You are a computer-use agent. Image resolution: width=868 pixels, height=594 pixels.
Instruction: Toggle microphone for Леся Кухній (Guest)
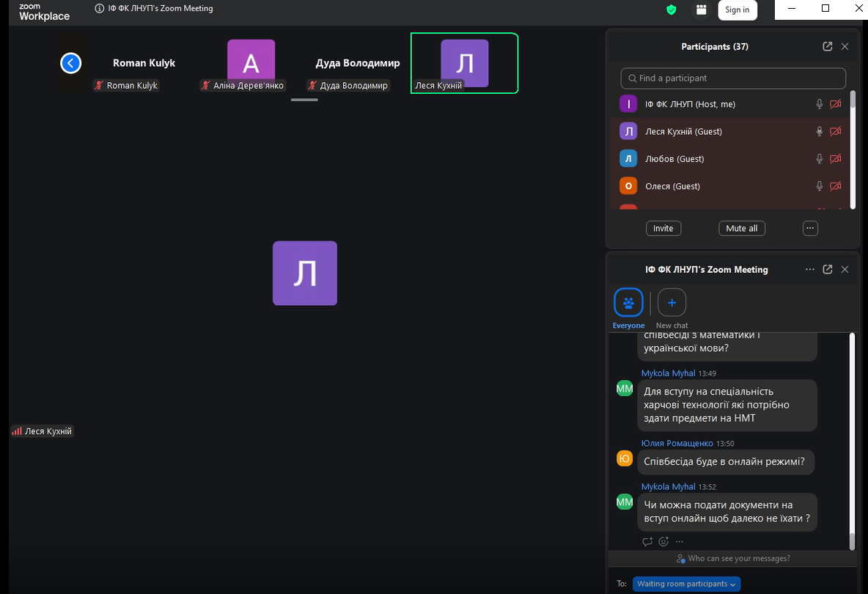click(820, 131)
